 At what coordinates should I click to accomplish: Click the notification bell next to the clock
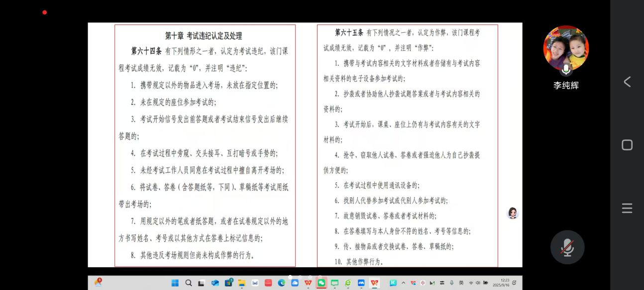(514, 283)
